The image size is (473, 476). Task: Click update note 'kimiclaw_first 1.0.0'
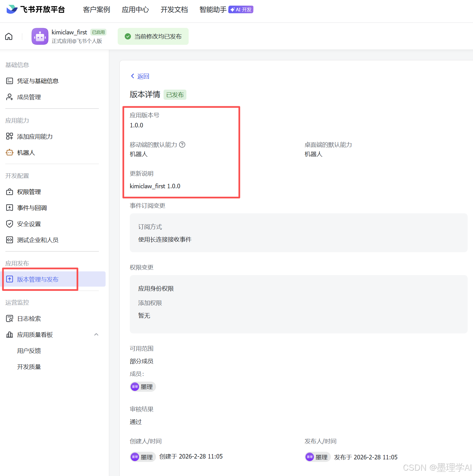click(x=155, y=186)
